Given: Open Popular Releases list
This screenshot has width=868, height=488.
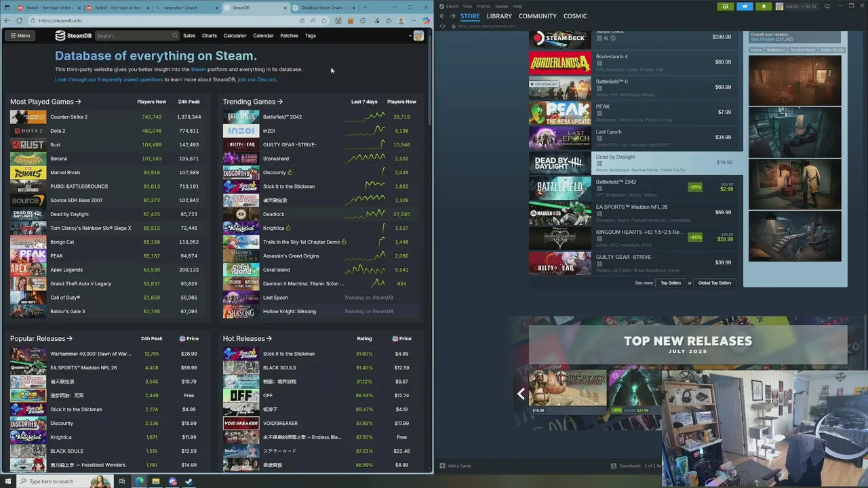Looking at the screenshot, I should pyautogui.click(x=41, y=338).
